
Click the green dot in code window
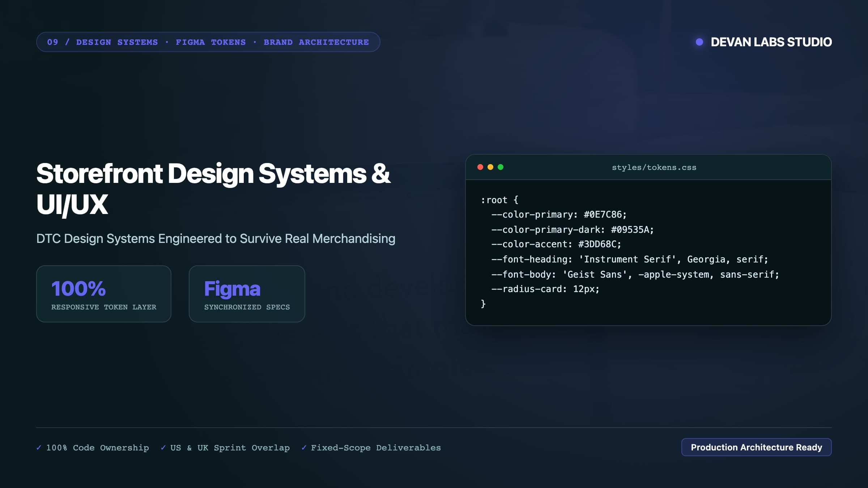[501, 167]
